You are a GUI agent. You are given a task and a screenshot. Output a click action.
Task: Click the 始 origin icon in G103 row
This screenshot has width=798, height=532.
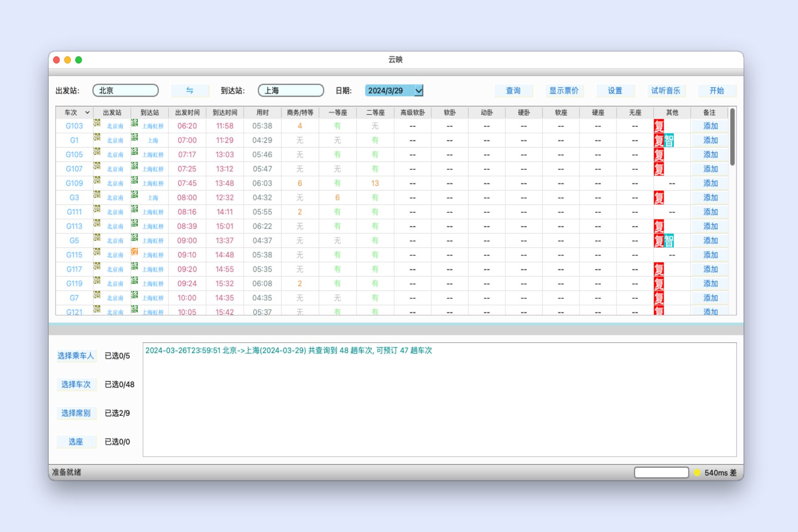coord(97,123)
